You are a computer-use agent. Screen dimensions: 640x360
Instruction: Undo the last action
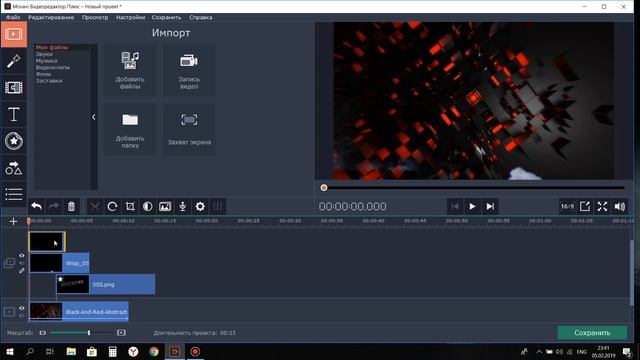[x=37, y=207]
